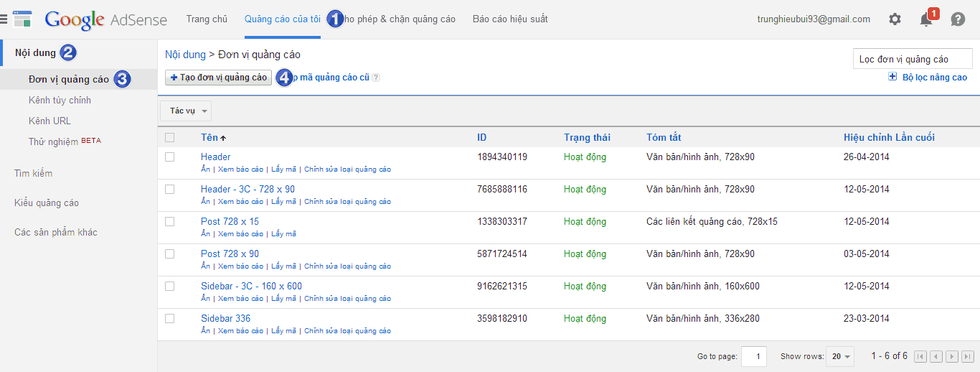Toggle the select-all checkbox in table header
The width and height of the screenshot is (980, 372).
click(170, 137)
